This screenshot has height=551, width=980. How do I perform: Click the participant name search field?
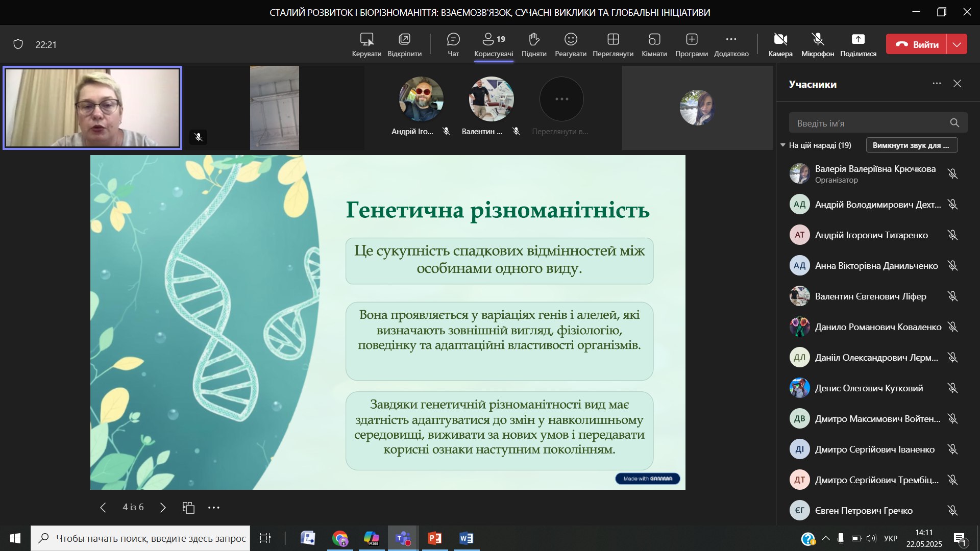870,123
